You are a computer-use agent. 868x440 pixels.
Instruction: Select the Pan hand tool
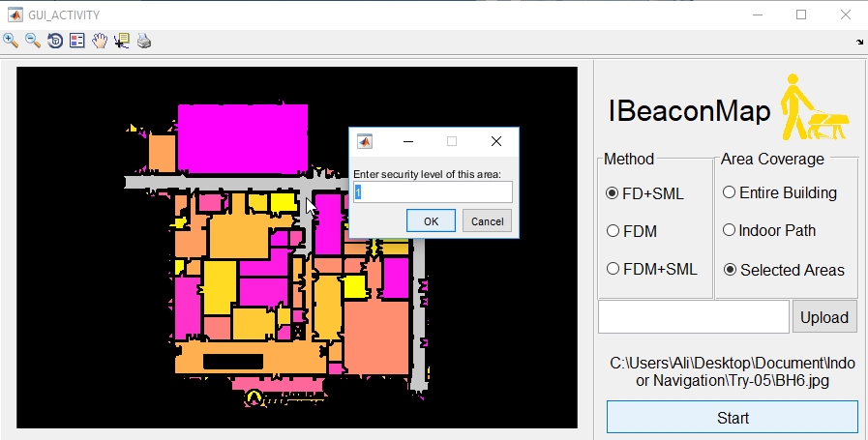click(x=100, y=41)
